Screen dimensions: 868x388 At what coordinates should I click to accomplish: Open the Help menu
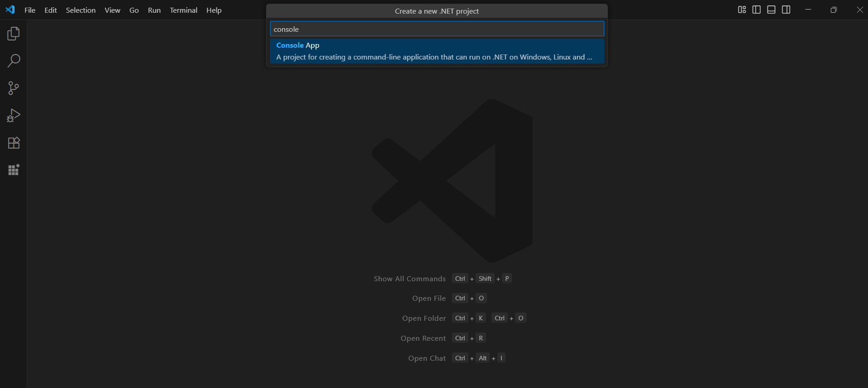[214, 10]
